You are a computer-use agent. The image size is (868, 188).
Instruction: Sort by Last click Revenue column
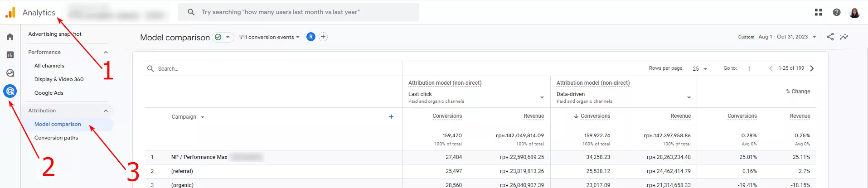(x=533, y=116)
